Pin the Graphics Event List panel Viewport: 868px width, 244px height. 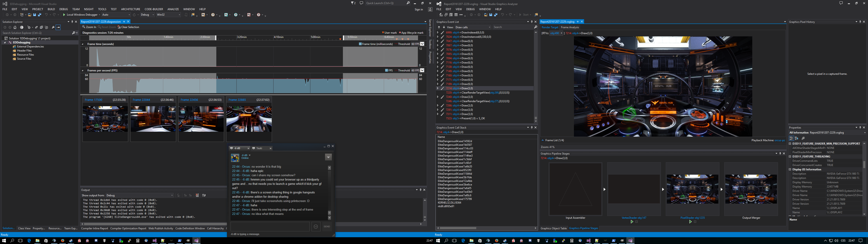[532, 22]
